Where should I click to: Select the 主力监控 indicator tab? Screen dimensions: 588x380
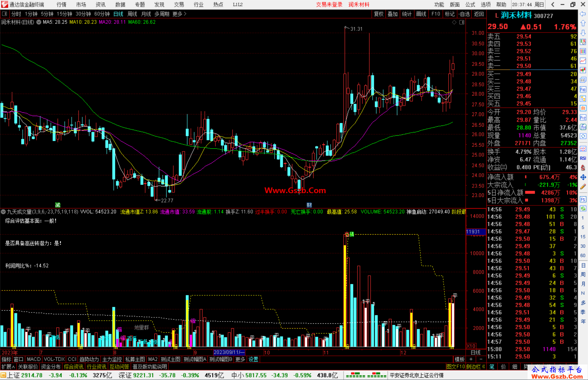tap(112, 360)
